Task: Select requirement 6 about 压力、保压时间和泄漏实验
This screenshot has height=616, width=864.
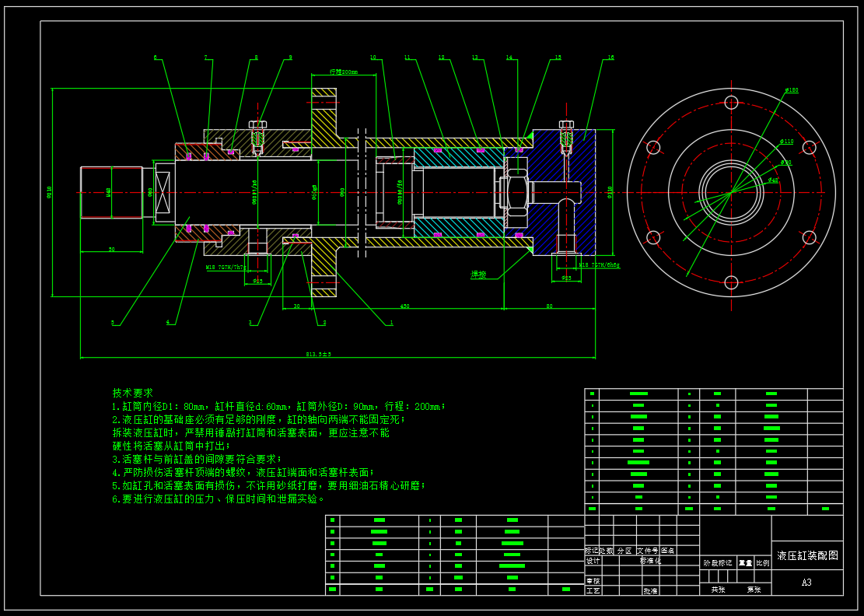Action: 219,499
